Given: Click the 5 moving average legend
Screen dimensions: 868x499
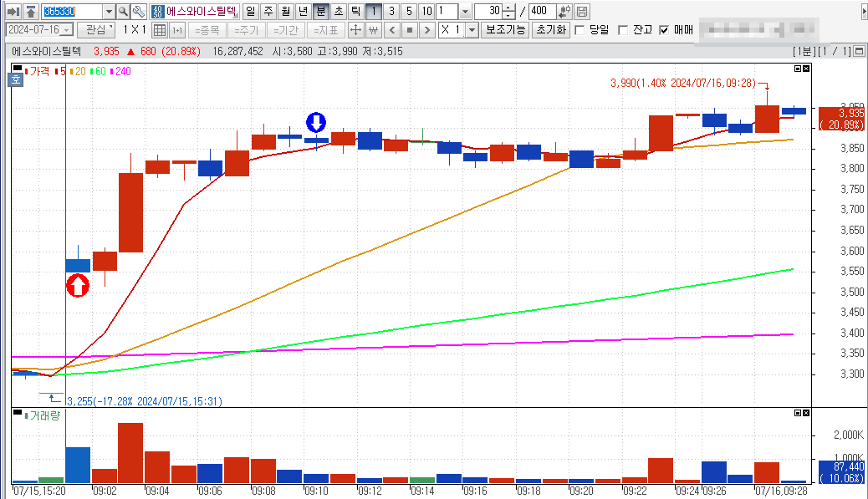Looking at the screenshot, I should point(61,71).
